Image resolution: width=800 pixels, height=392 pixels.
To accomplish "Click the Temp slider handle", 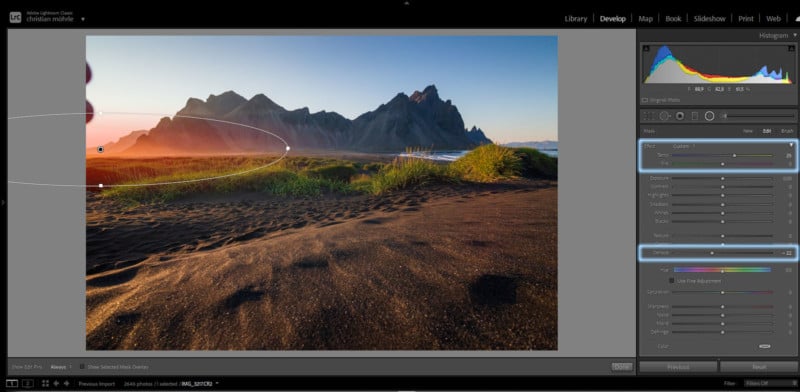I will point(734,155).
